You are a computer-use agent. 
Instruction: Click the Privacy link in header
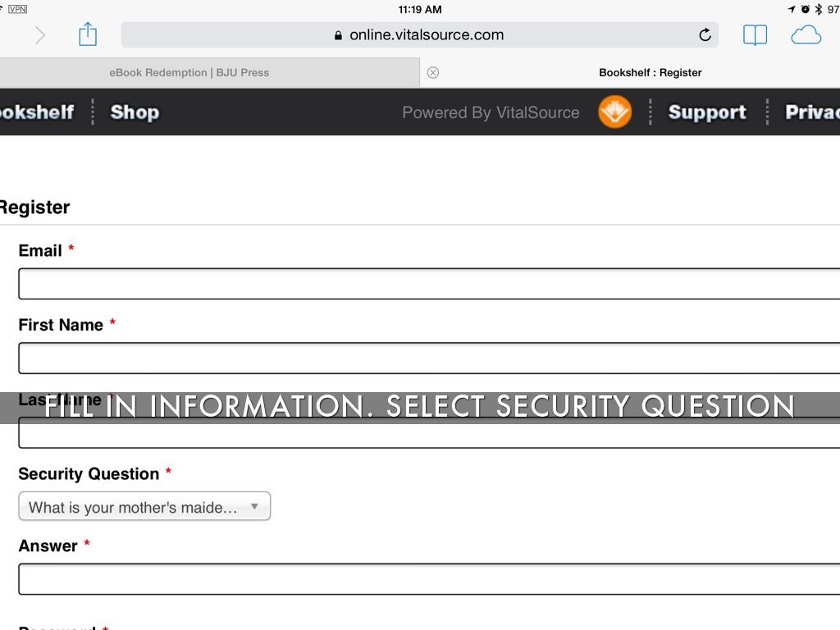812,112
